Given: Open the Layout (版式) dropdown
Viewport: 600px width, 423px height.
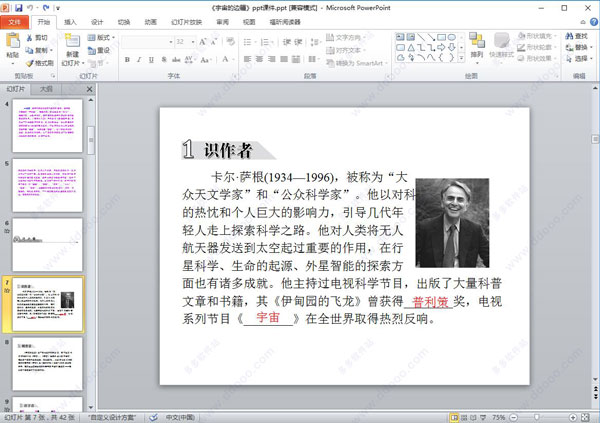Looking at the screenshot, I should (x=101, y=38).
